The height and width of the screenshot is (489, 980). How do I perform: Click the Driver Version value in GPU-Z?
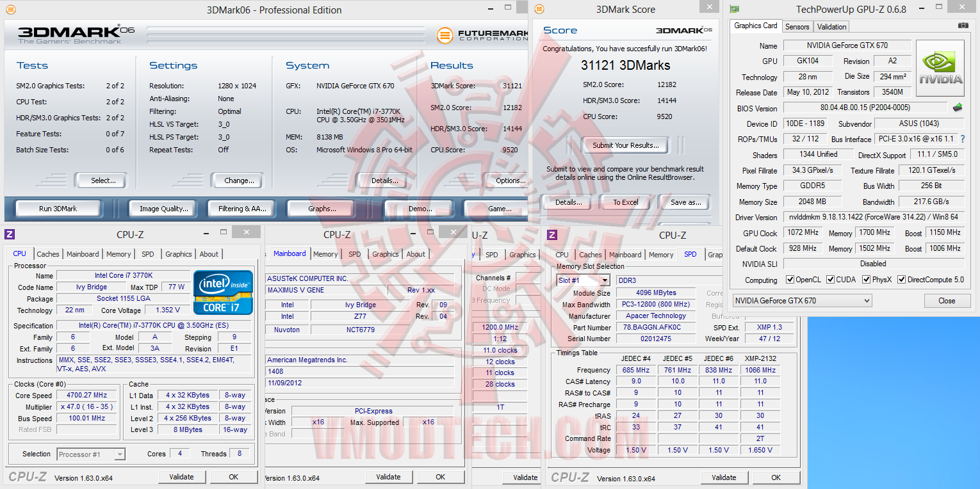point(874,218)
